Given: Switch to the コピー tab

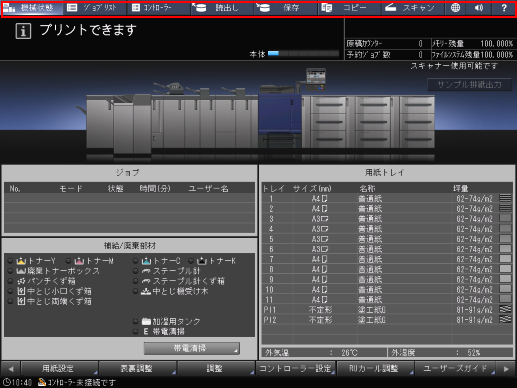Looking at the screenshot, I should pyautogui.click(x=349, y=8).
